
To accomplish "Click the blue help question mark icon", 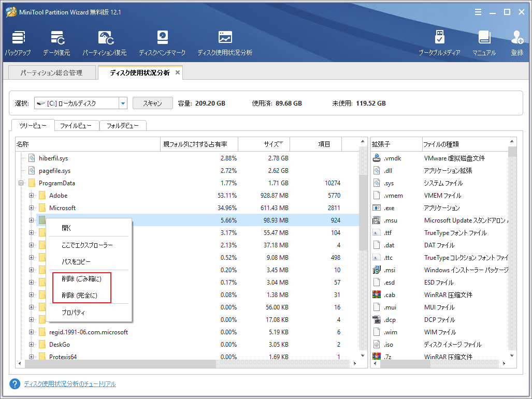I will tap(15, 384).
